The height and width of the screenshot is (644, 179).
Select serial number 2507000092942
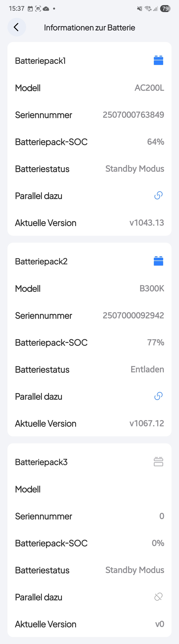pyautogui.click(x=133, y=316)
